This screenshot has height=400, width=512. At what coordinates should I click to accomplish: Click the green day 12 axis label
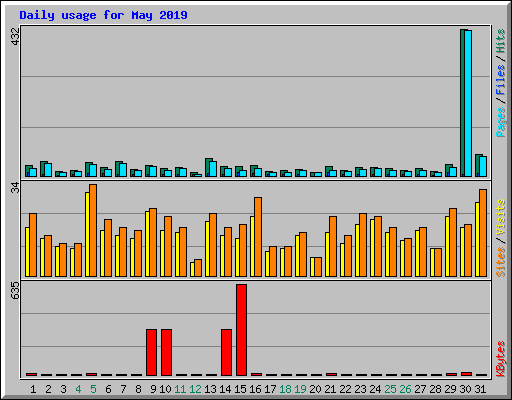pos(195,389)
